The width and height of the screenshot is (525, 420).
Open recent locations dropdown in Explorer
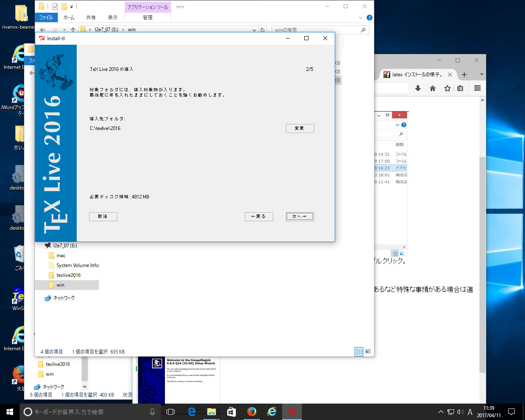64,30
